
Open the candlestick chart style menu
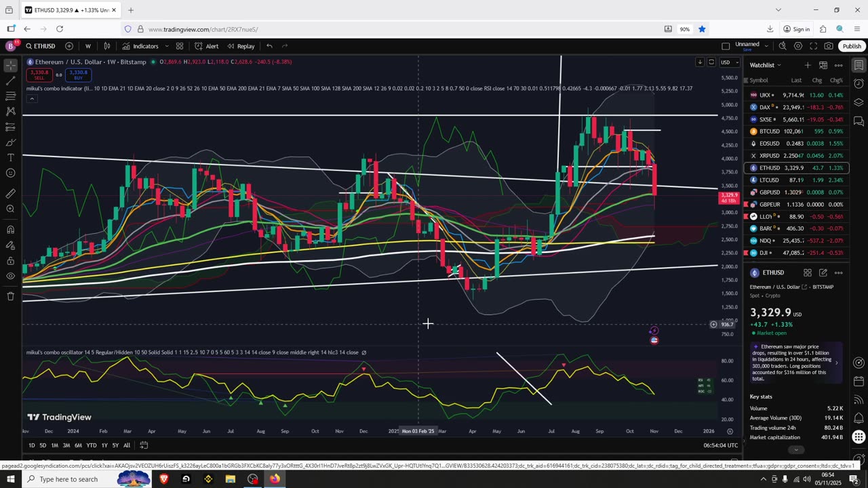107,46
